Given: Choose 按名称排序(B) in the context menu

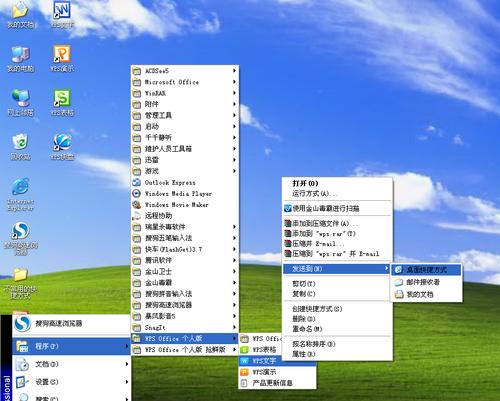Looking at the screenshot, I should click(x=337, y=344).
